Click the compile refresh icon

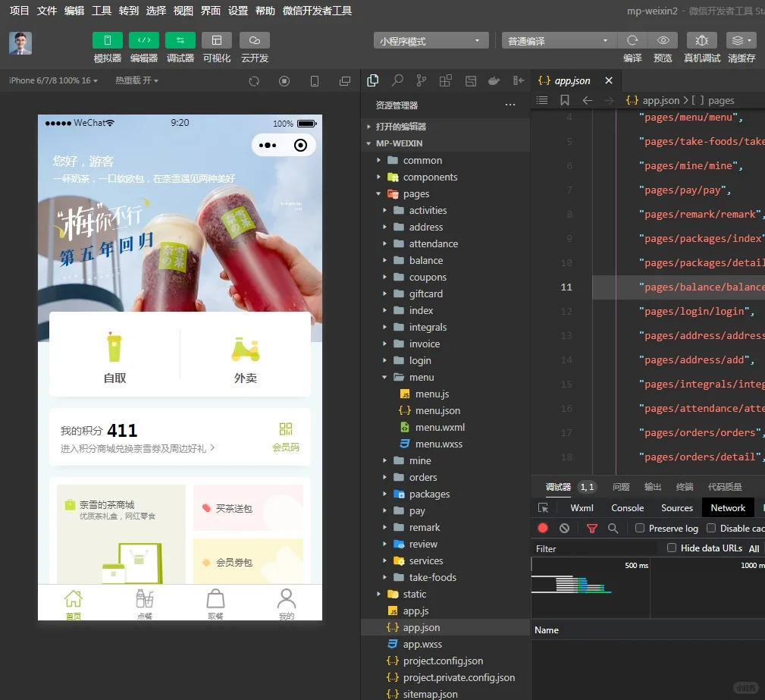[632, 40]
